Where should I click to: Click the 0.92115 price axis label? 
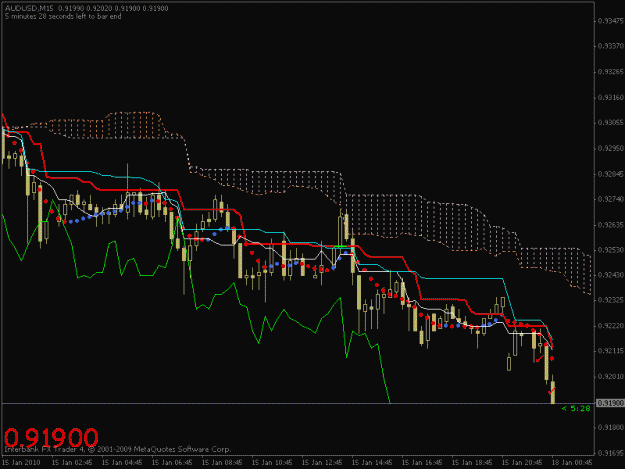611,351
